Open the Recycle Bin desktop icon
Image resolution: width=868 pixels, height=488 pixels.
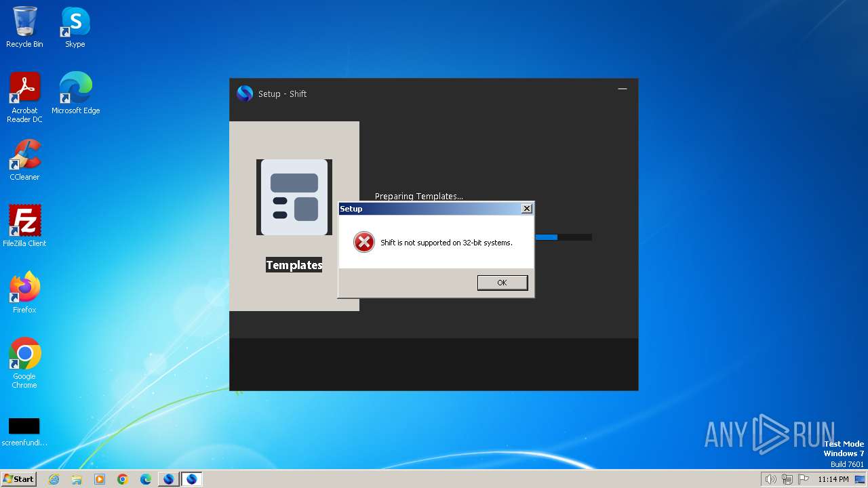24,27
